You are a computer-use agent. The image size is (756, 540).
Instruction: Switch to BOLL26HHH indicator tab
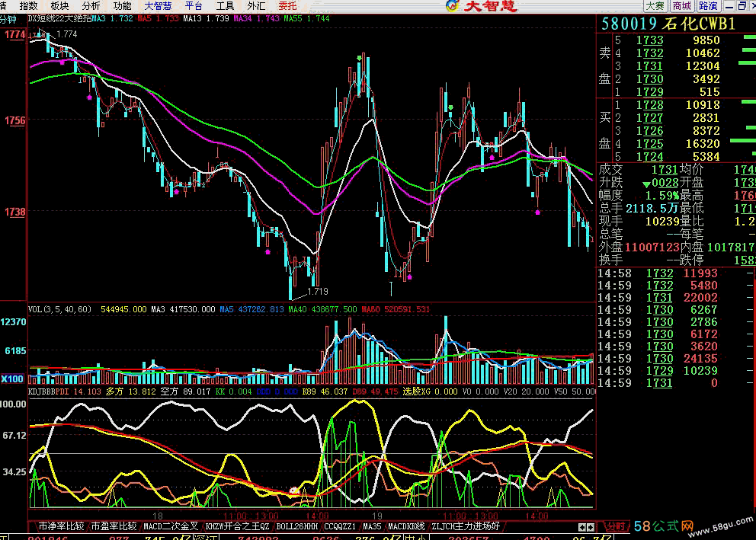(x=297, y=526)
